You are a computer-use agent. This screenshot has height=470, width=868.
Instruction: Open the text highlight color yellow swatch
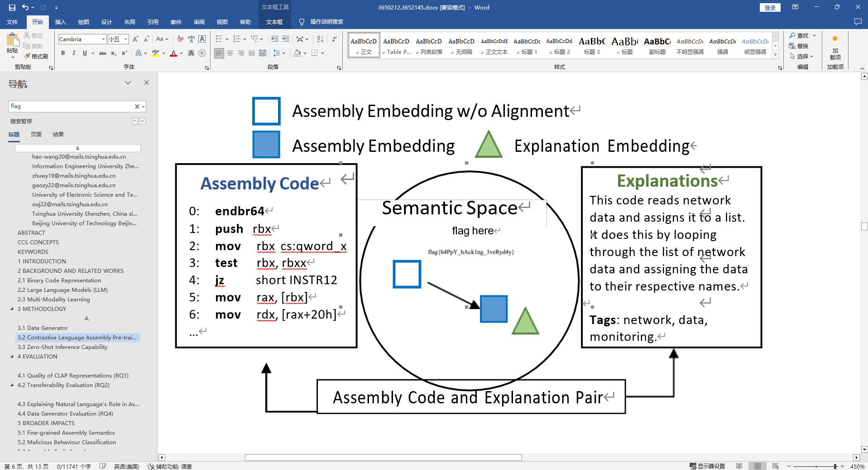[156, 53]
